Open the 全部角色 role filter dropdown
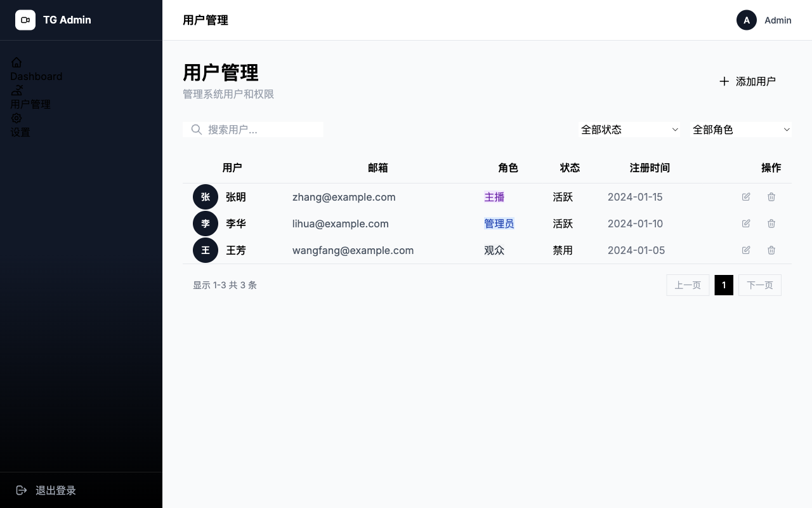 [x=740, y=130]
